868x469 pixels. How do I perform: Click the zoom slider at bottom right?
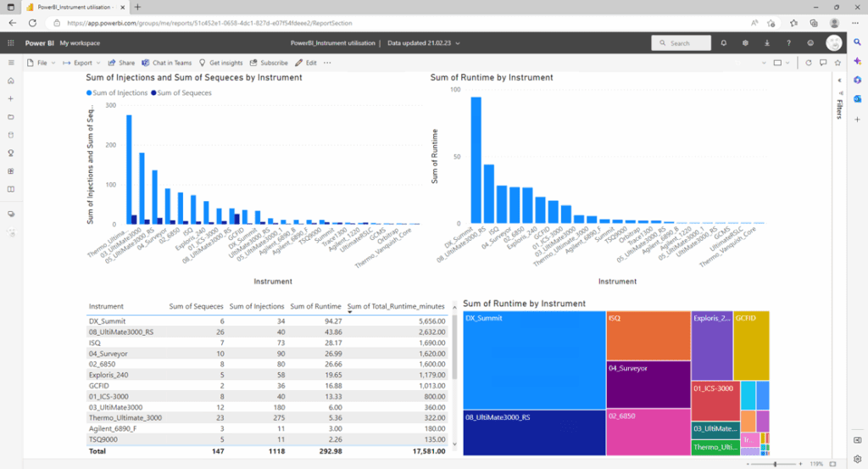coord(774,464)
